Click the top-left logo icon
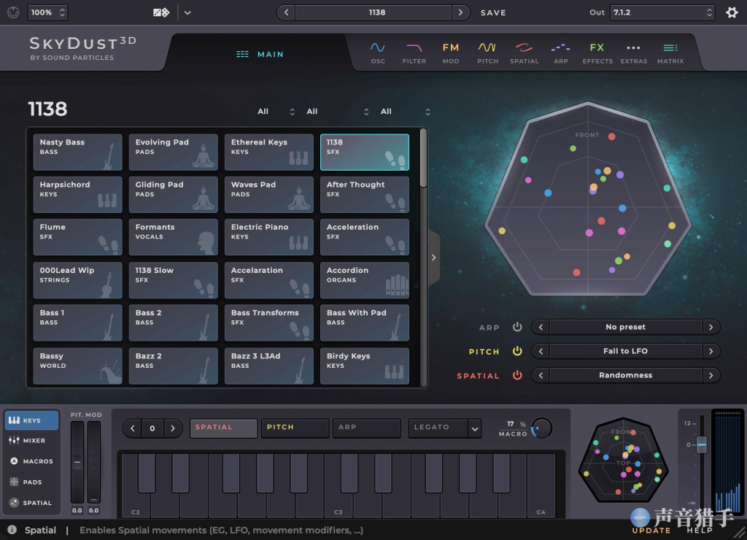Screen dimensions: 747x540 click(x=13, y=12)
